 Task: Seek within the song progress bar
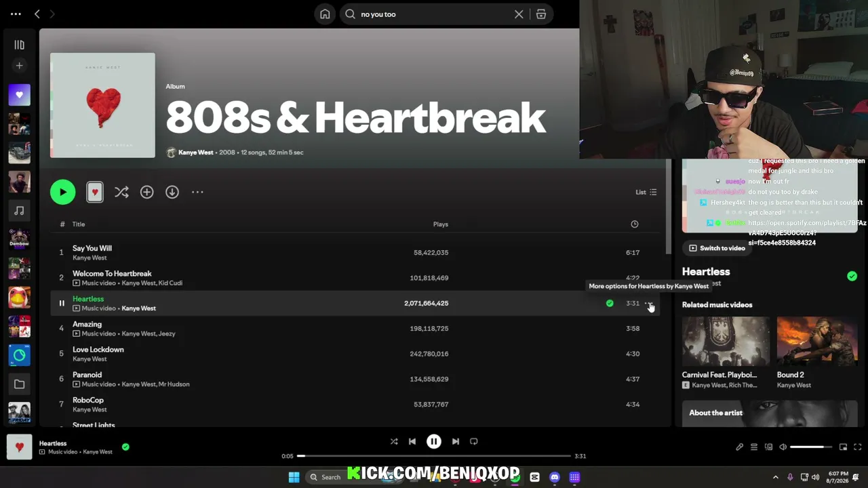[x=434, y=456]
